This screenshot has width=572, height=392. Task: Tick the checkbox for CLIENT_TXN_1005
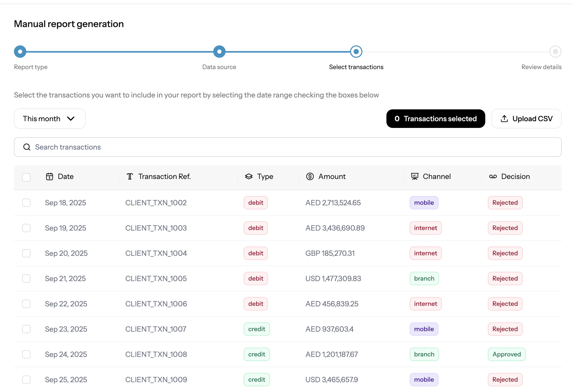coord(26,279)
